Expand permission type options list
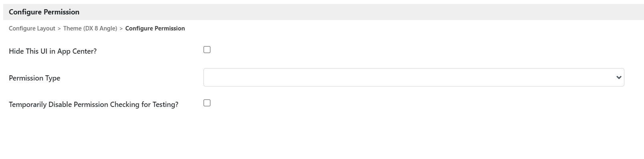 click(x=414, y=77)
